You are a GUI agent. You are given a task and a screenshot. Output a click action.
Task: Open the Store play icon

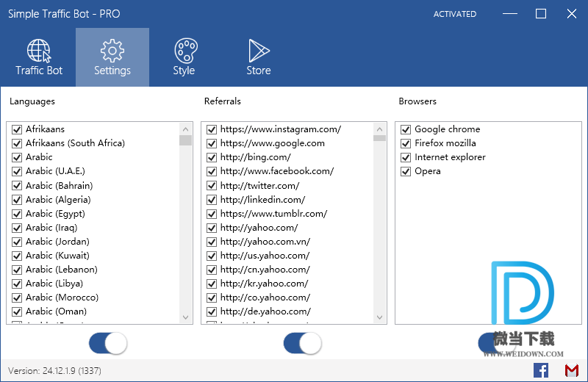[258, 51]
